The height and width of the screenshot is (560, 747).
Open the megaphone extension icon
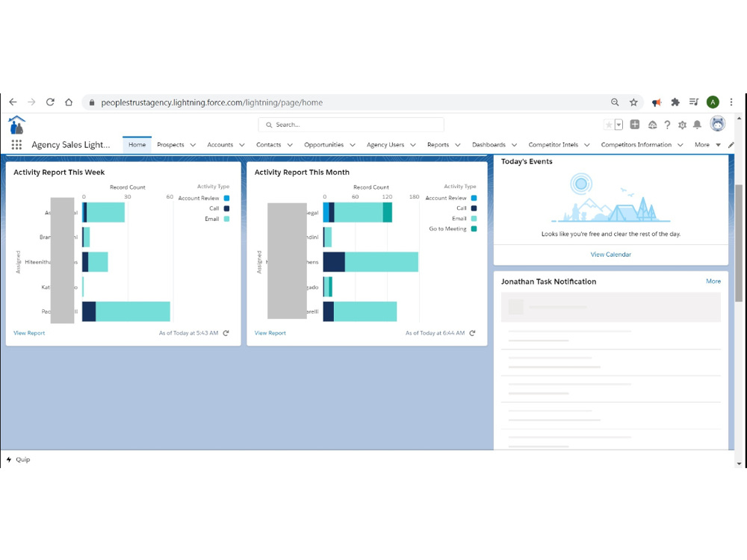pyautogui.click(x=657, y=102)
